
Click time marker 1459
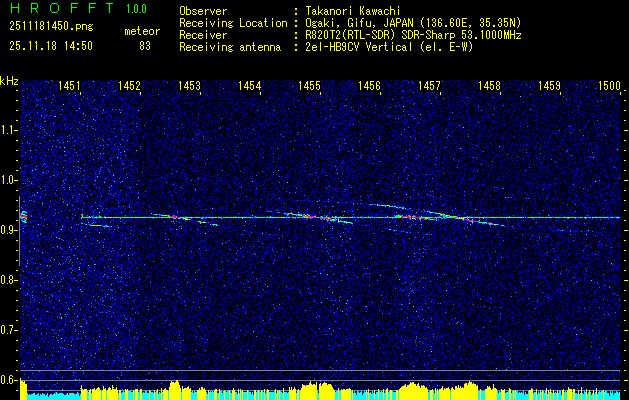[549, 85]
